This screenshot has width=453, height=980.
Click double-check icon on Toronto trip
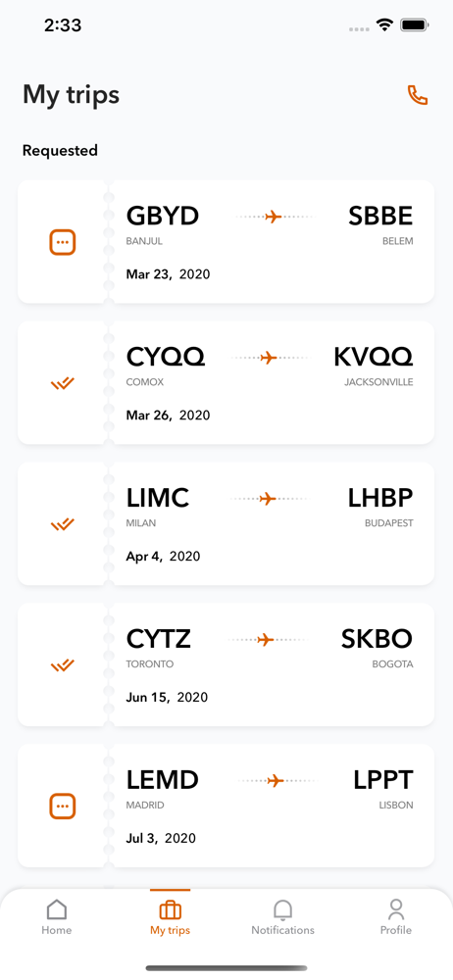point(63,665)
